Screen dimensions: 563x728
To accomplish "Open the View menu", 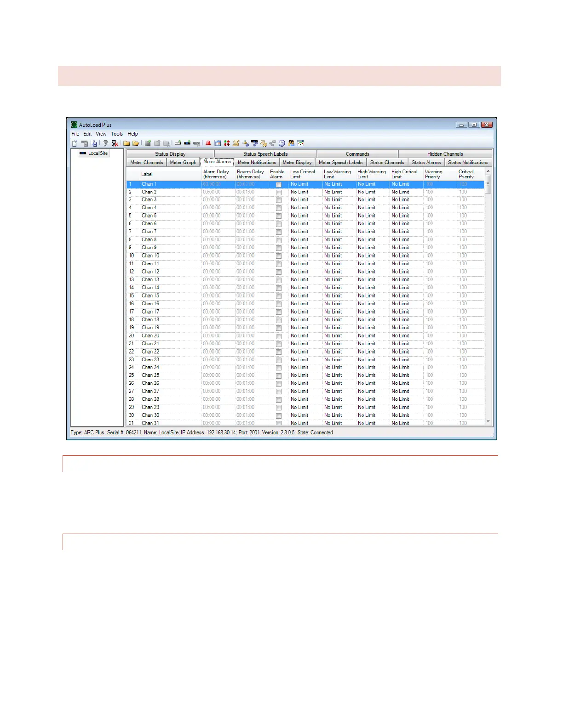I will click(101, 134).
